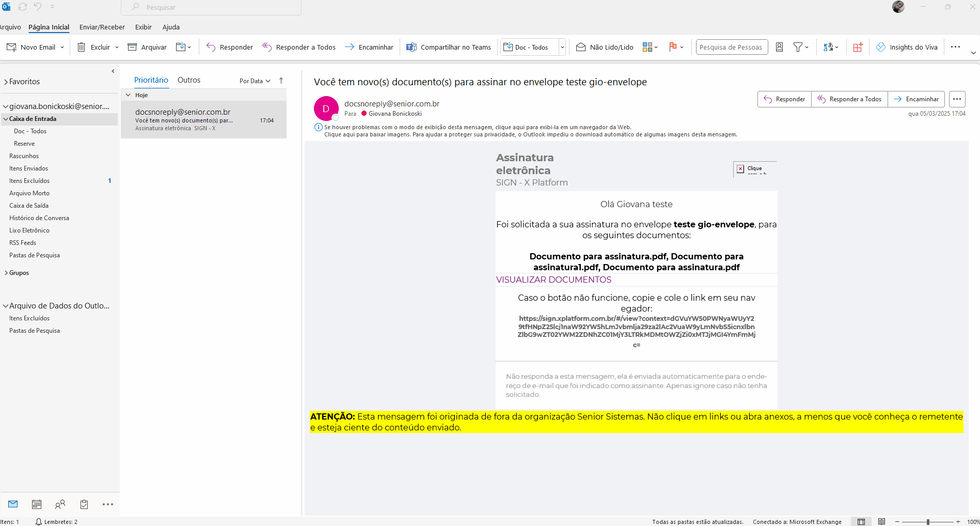
Task: Click Responder a Todos in reading pane
Action: pos(849,99)
